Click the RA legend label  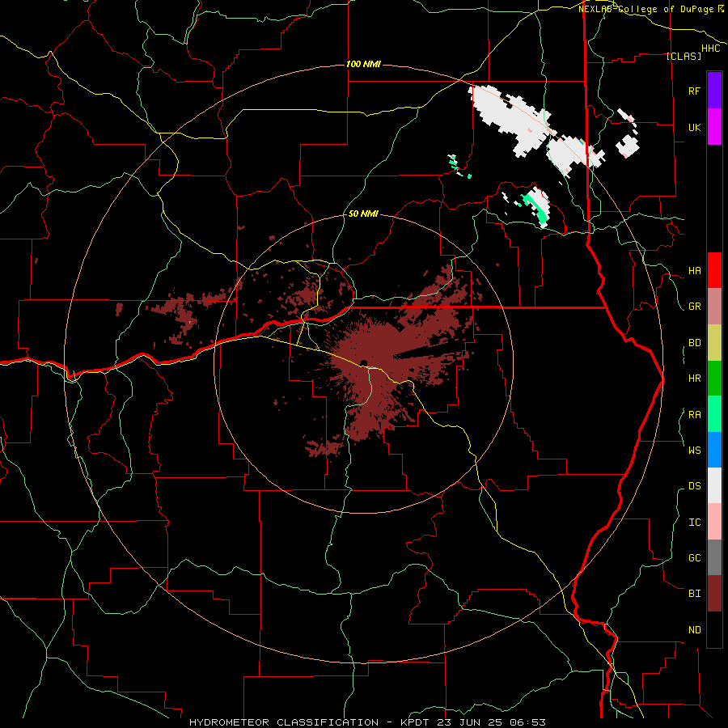[x=694, y=415]
